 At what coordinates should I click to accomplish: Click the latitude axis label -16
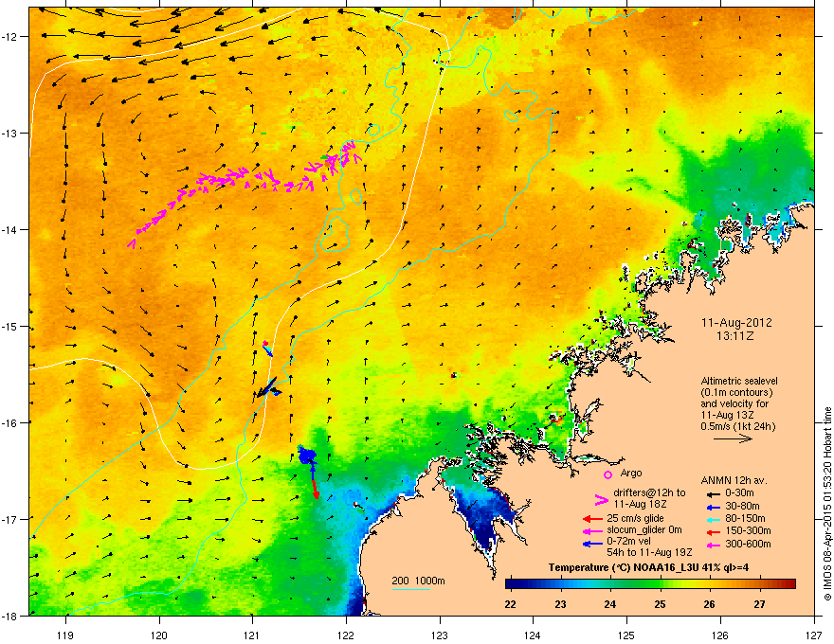[x=10, y=422]
